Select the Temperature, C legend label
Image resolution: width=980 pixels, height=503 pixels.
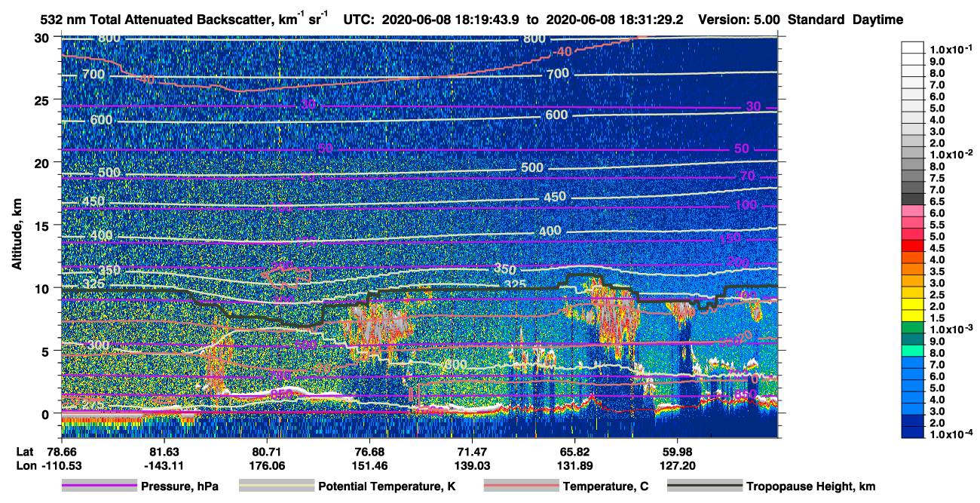(x=605, y=486)
